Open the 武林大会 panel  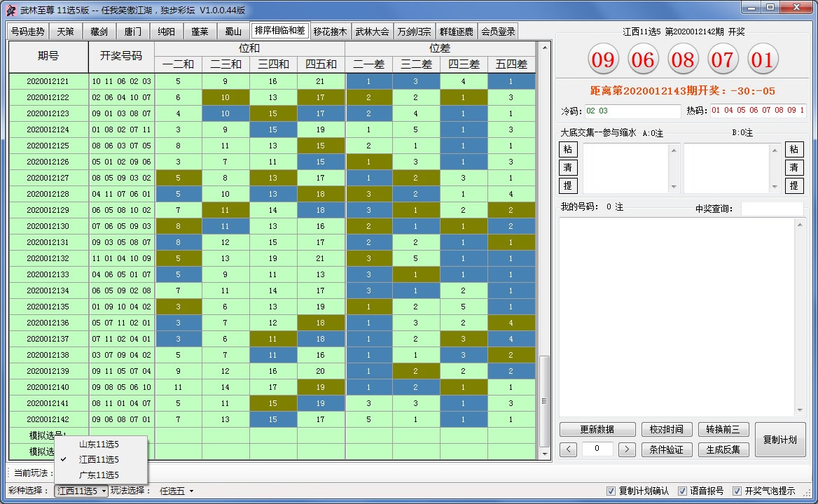point(371,31)
